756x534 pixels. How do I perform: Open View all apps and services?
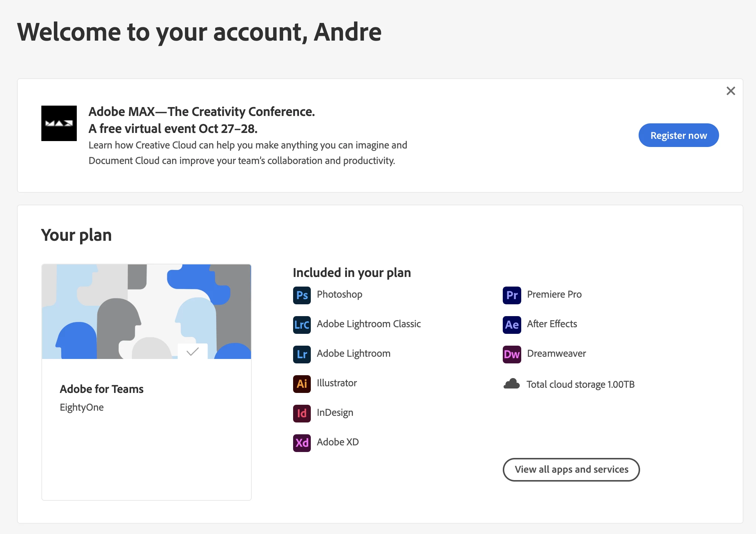pos(571,469)
